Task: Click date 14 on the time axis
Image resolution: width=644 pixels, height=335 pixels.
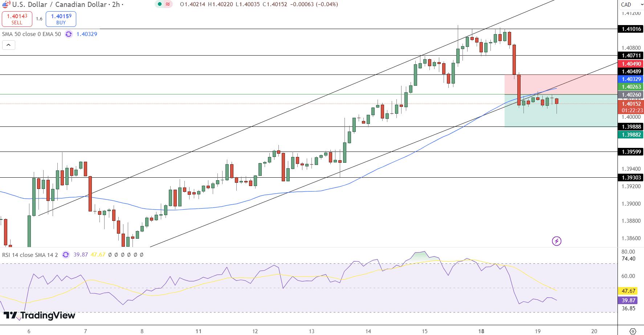Action: coord(368,331)
